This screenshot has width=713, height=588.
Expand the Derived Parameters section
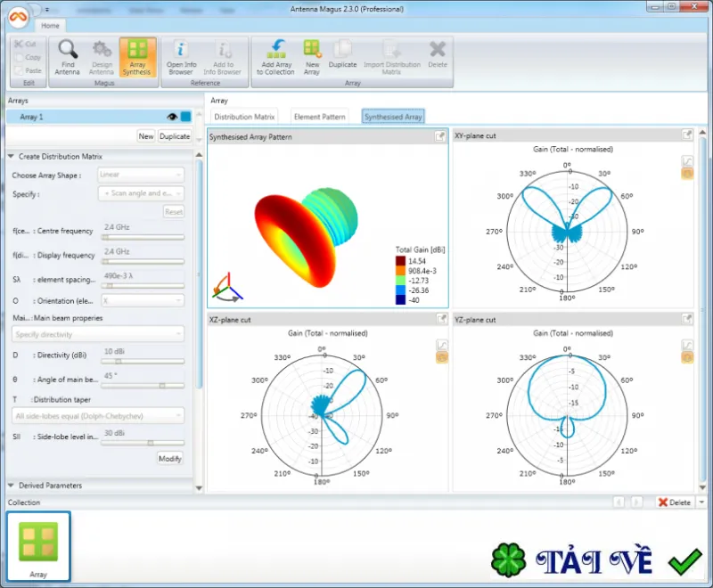click(11, 486)
